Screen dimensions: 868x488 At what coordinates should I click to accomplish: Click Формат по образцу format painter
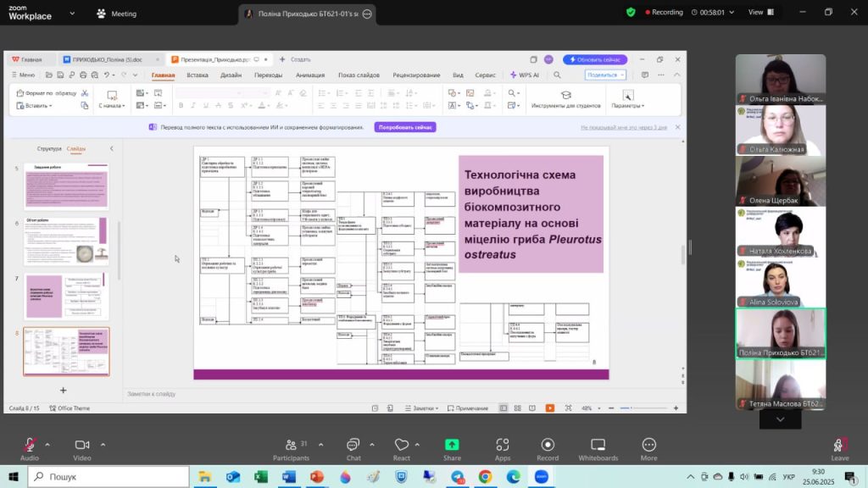[47, 93]
